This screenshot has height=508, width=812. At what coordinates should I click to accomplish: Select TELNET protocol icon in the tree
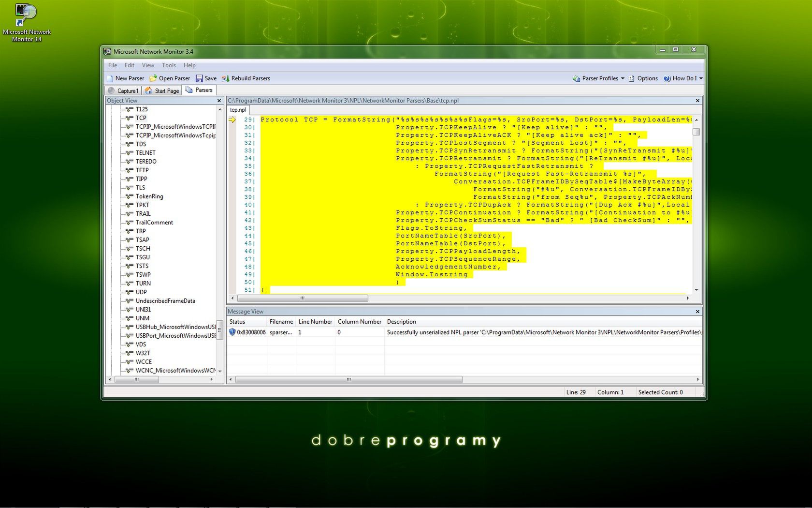coord(130,153)
